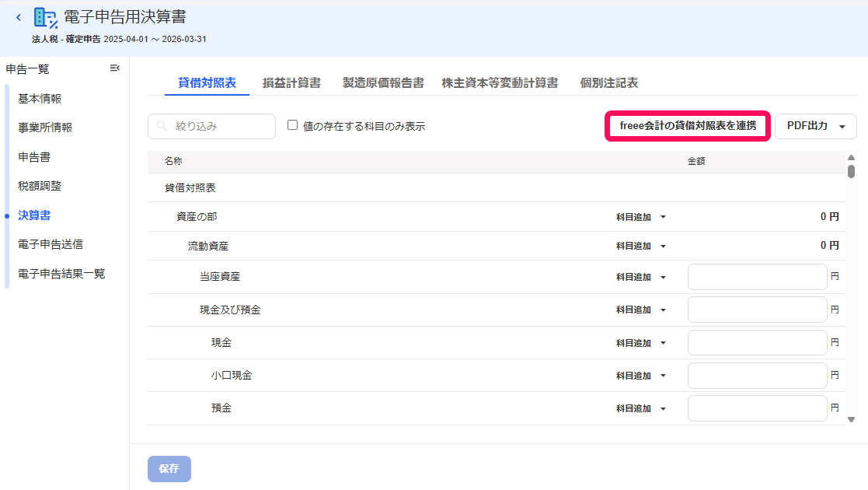
Task: Click the 現金及び預金 amount field
Action: pos(758,310)
